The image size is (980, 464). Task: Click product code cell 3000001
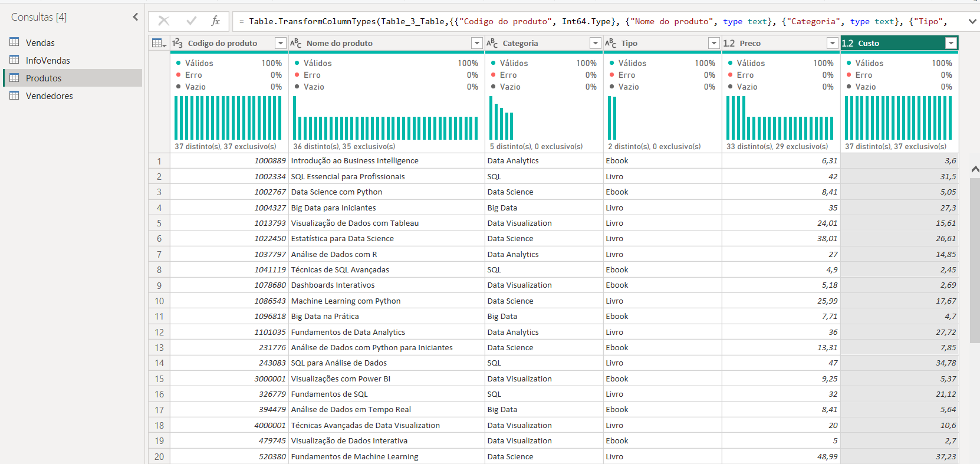click(229, 379)
